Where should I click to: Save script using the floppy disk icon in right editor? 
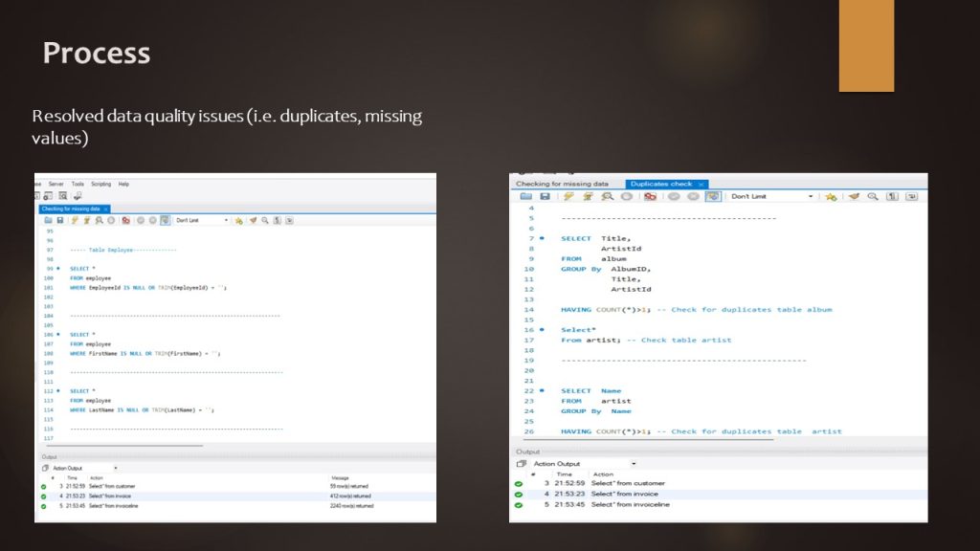pyautogui.click(x=545, y=196)
